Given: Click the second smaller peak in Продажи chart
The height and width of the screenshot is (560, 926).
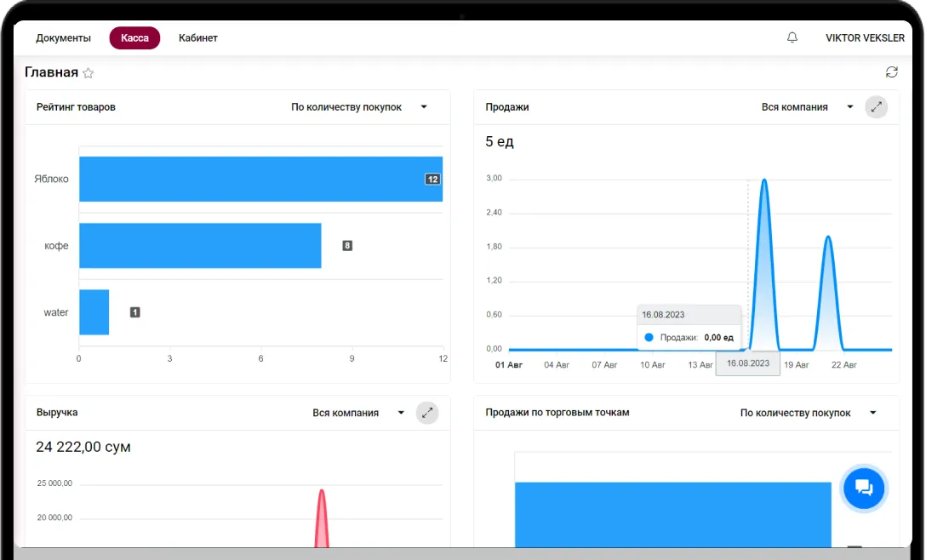Looking at the screenshot, I should pos(827,238).
